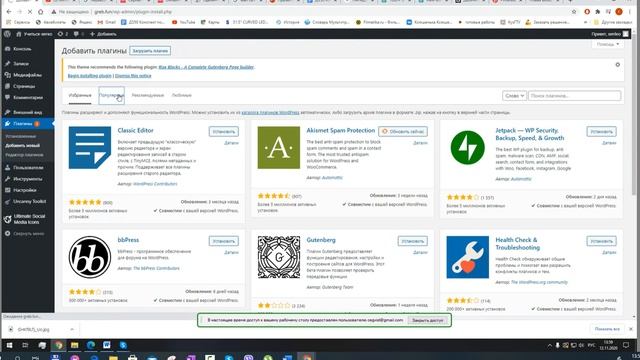The height and width of the screenshot is (360, 640).
Task: Open the Gmail bookmark
Action: point(107,22)
